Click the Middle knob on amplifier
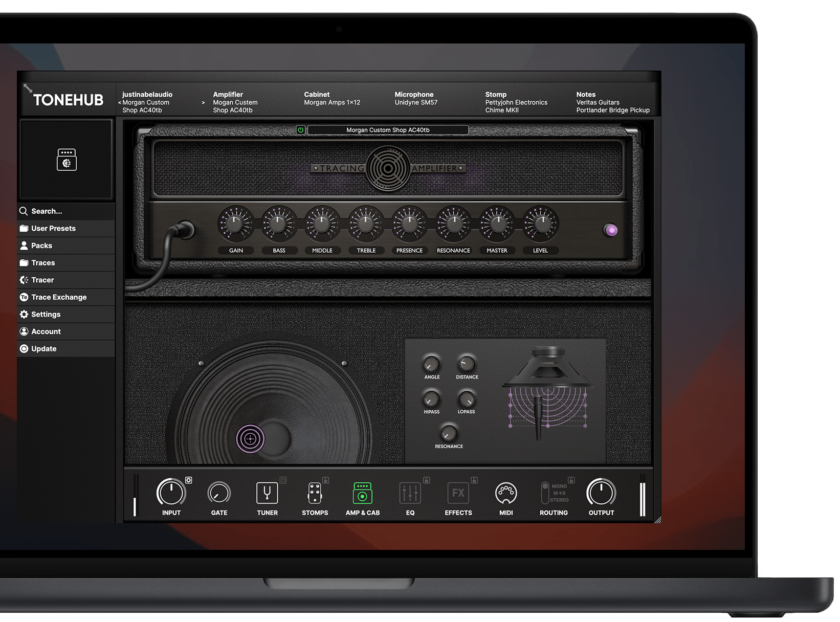 tap(322, 224)
